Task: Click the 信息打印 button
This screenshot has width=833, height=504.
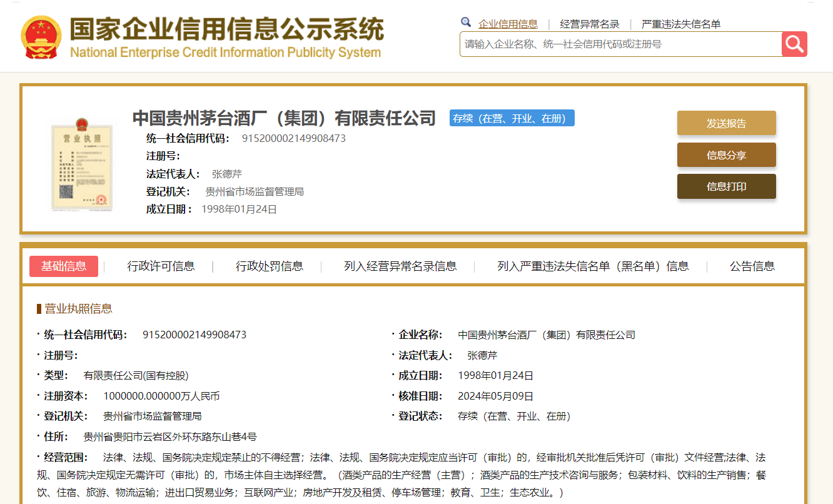Action: pos(727,186)
